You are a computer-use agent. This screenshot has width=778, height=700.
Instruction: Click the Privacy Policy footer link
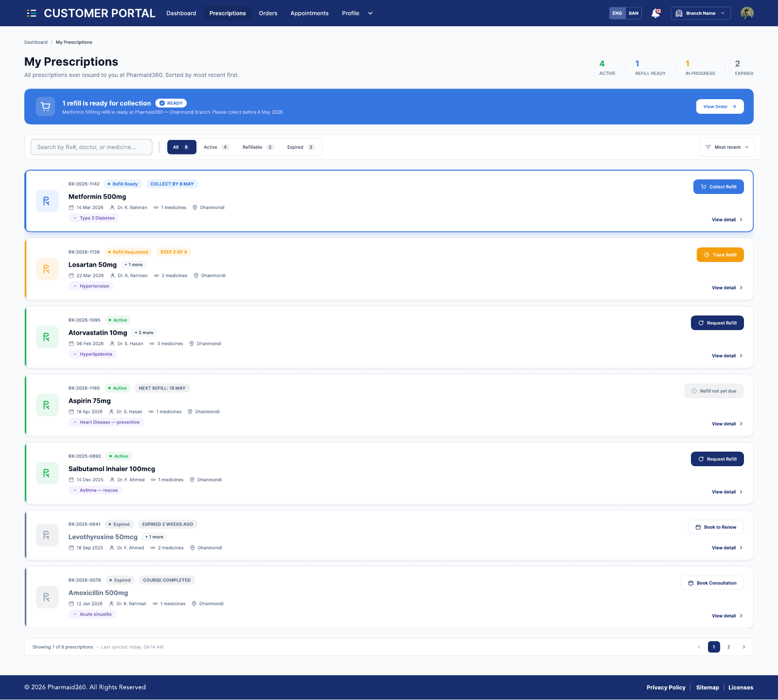[666, 687]
